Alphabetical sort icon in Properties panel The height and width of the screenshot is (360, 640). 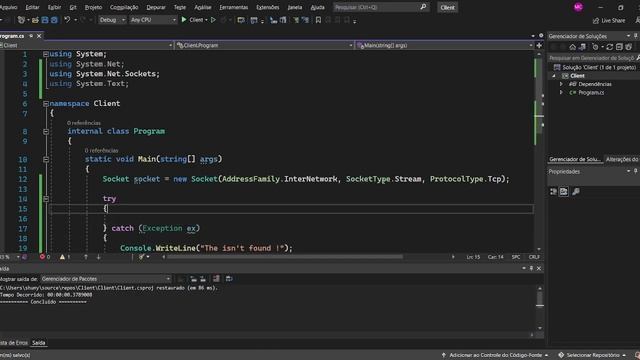coord(564,191)
